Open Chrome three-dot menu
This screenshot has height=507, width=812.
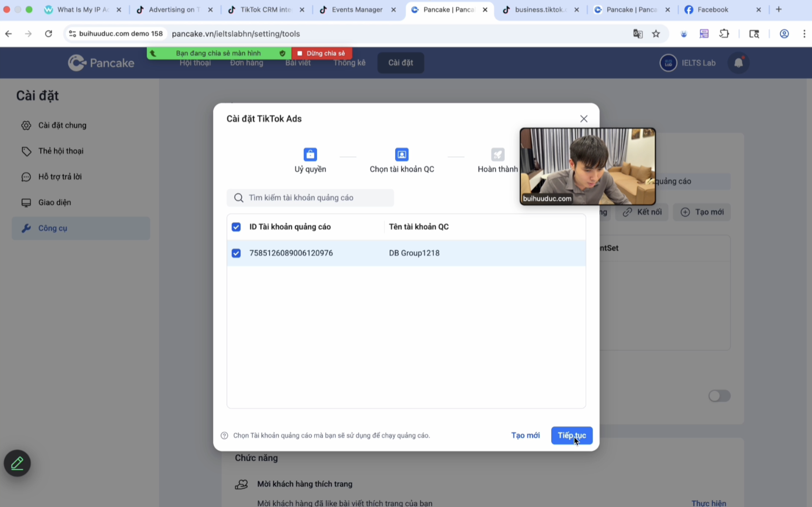point(804,34)
